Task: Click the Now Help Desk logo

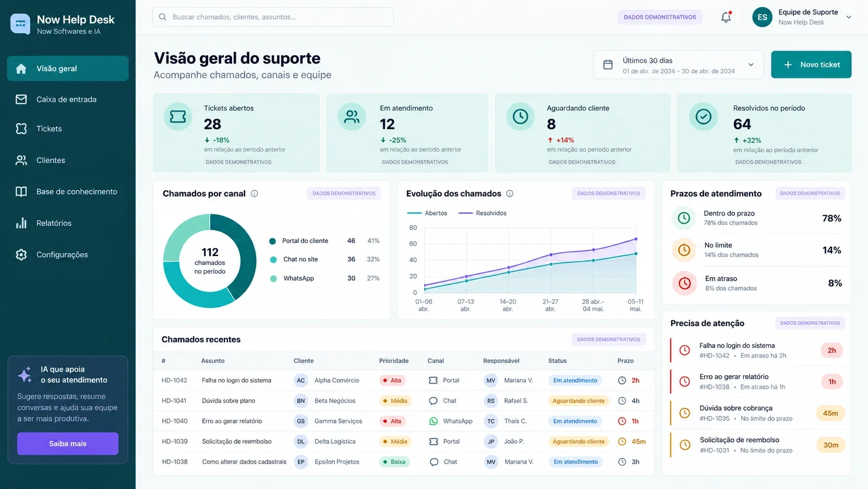Action: click(20, 24)
